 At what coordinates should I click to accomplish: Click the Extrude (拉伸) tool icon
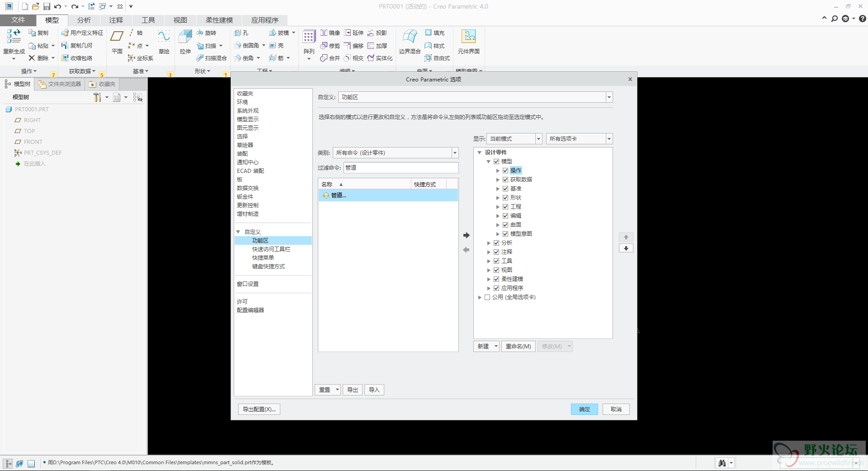coord(185,37)
